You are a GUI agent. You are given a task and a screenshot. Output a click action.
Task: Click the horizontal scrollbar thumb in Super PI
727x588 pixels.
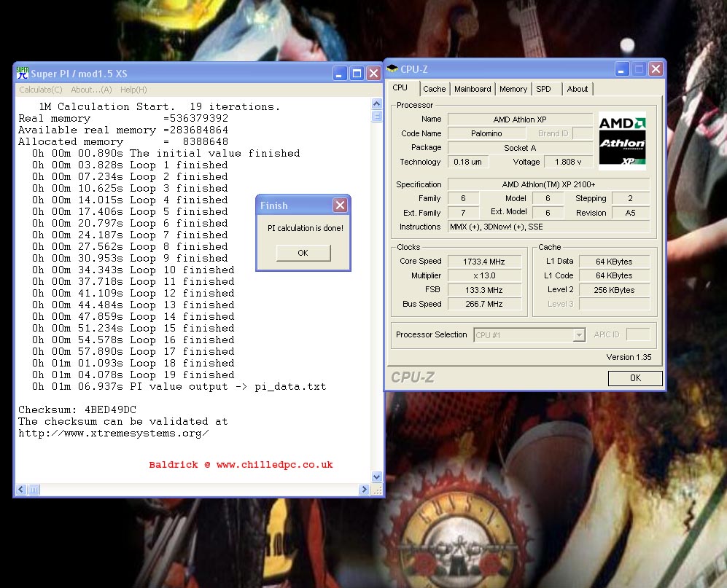point(34,490)
